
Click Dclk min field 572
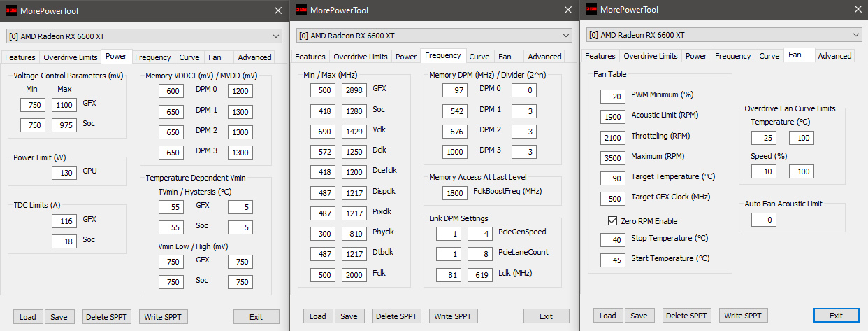click(324, 153)
